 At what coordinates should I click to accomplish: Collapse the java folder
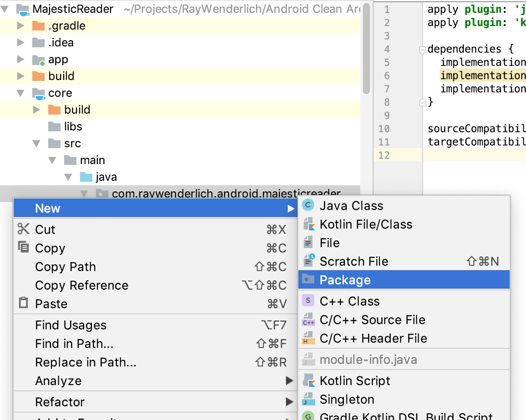point(68,177)
